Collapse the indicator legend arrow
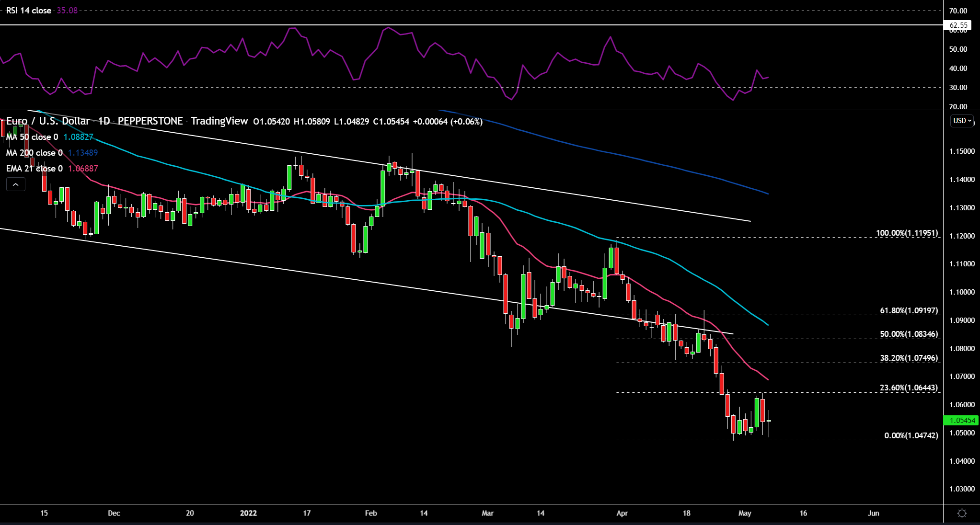The width and height of the screenshot is (980, 525). click(x=16, y=184)
